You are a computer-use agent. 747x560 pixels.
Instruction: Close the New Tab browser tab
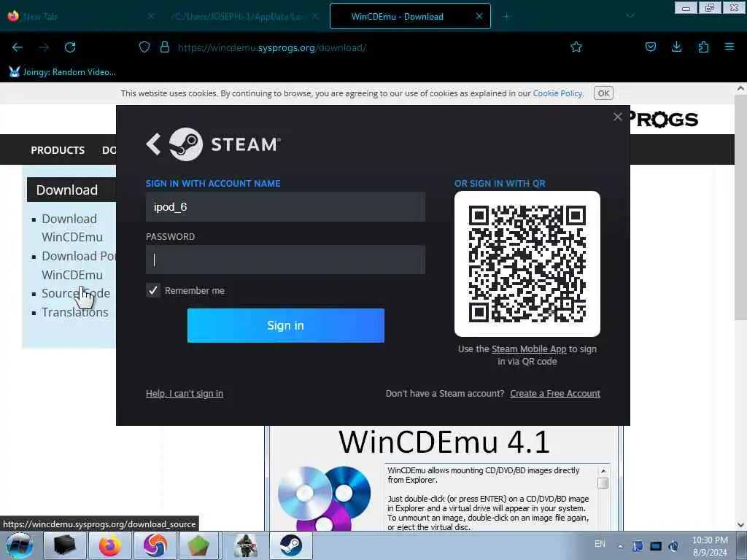(x=150, y=16)
